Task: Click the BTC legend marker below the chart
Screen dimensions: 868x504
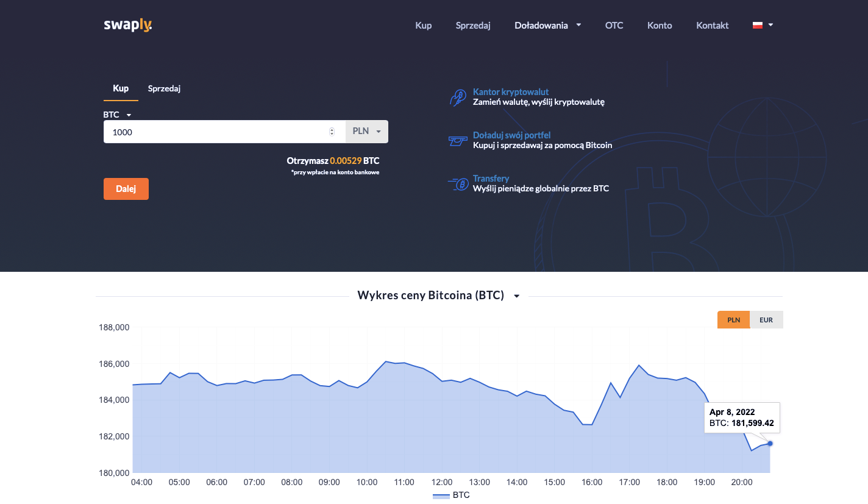Action: coord(440,495)
